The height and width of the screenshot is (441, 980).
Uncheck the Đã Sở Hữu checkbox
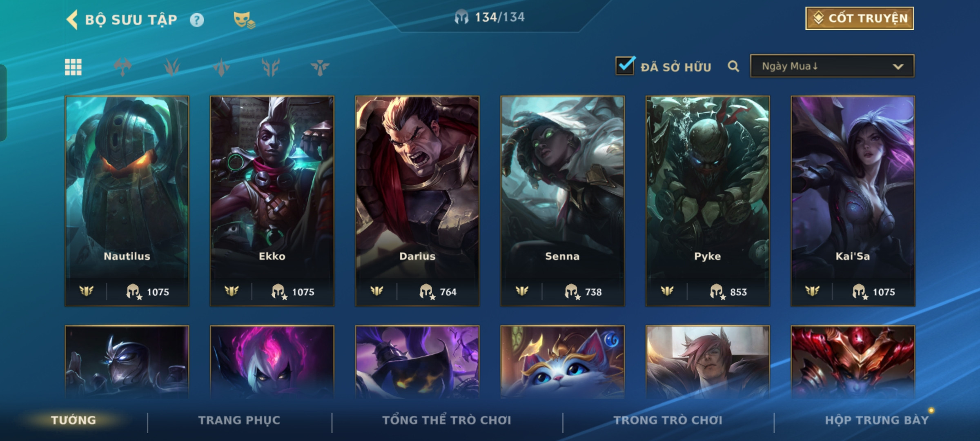click(x=625, y=65)
